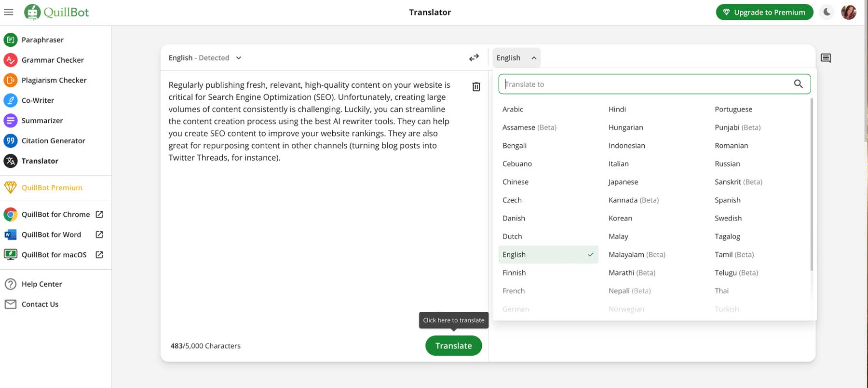Viewport: 868px width, 388px height.
Task: Click the language list scrollbar
Action: click(x=812, y=183)
